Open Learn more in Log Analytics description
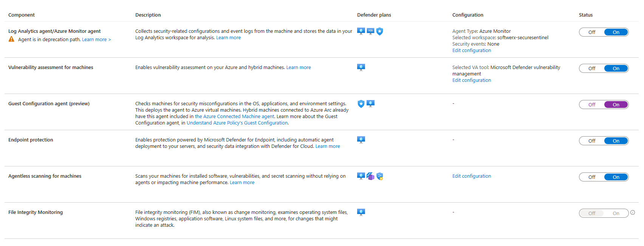Viewport: 644px width, 246px height. coord(228,38)
